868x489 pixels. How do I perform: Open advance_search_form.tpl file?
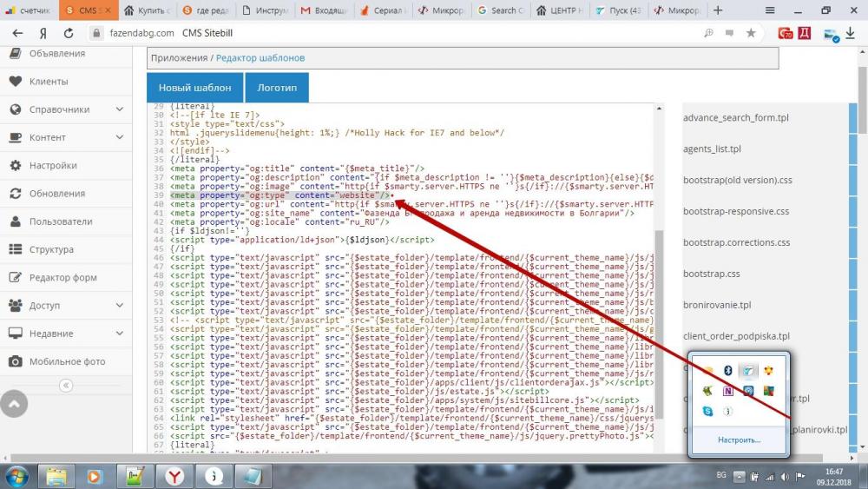pyautogui.click(x=736, y=118)
